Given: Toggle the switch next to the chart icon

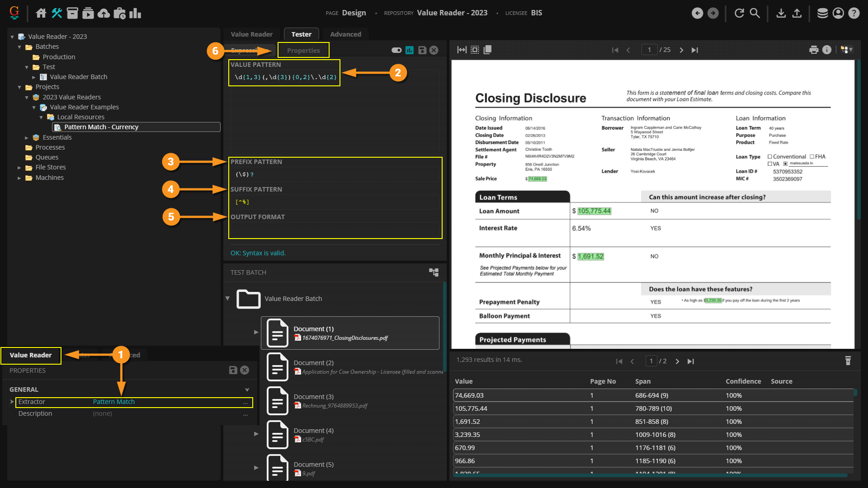Looking at the screenshot, I should (396, 50).
